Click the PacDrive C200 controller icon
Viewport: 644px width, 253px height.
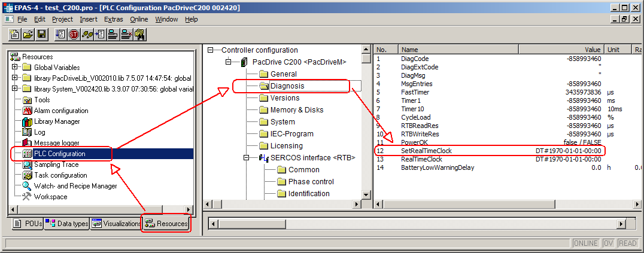click(x=244, y=62)
